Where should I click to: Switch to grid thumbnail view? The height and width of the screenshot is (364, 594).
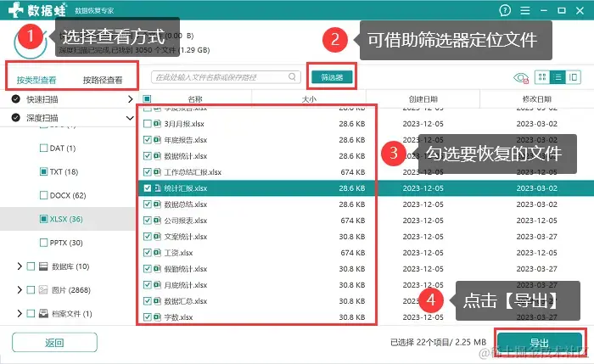click(x=542, y=77)
